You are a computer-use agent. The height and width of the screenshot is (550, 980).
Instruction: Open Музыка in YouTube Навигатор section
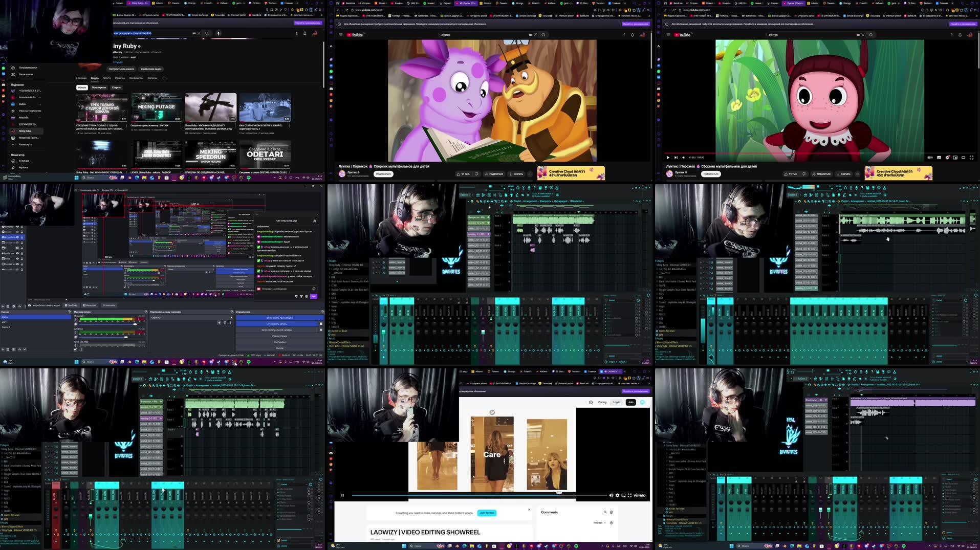(23, 167)
